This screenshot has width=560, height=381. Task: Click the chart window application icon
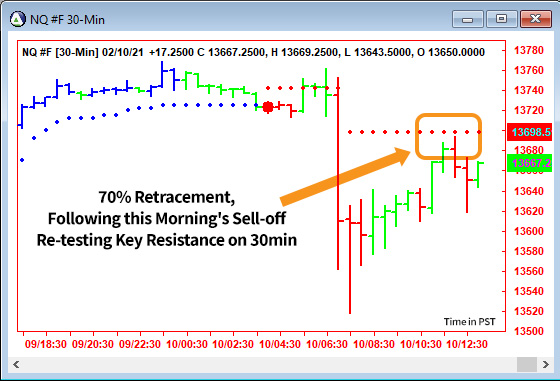click(18, 19)
